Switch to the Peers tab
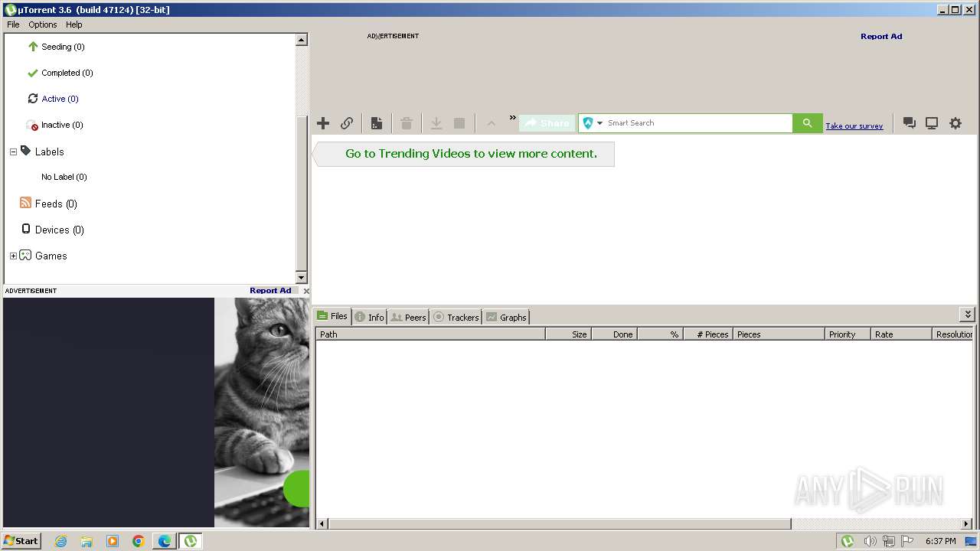Screen dimensions: 980x551 click(x=408, y=317)
